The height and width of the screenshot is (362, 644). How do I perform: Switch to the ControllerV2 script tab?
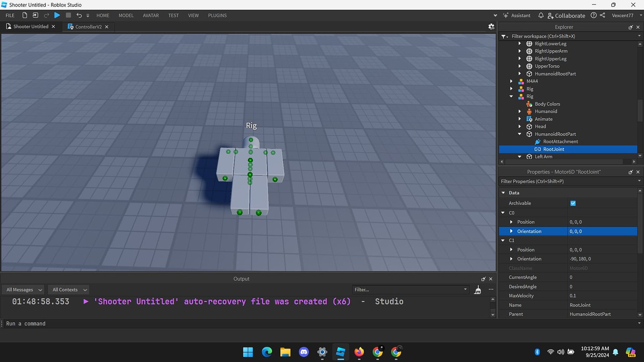coord(88,27)
